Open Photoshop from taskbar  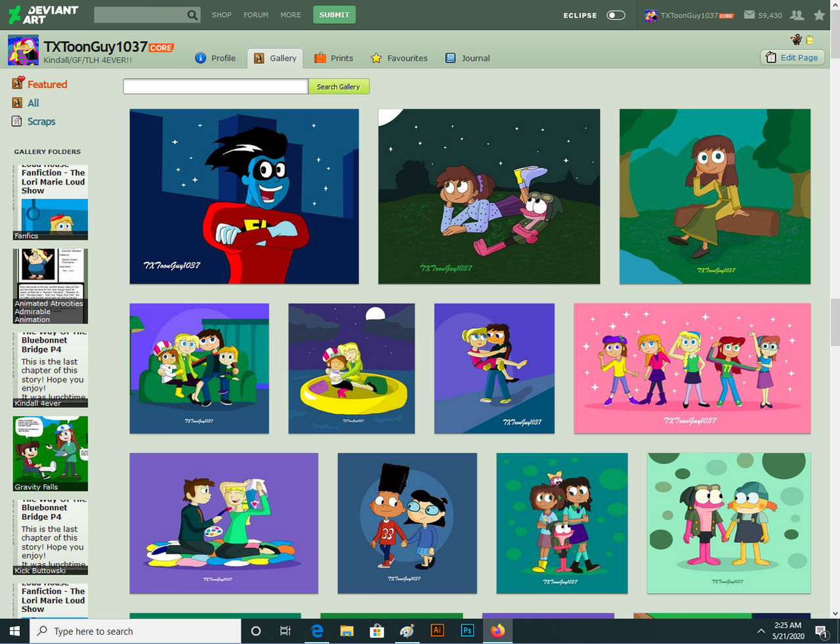tap(467, 631)
